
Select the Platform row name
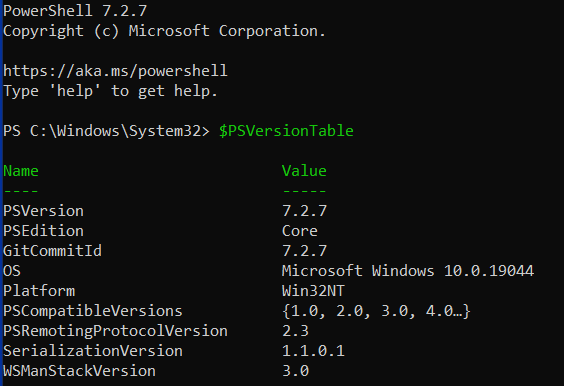[x=39, y=291]
